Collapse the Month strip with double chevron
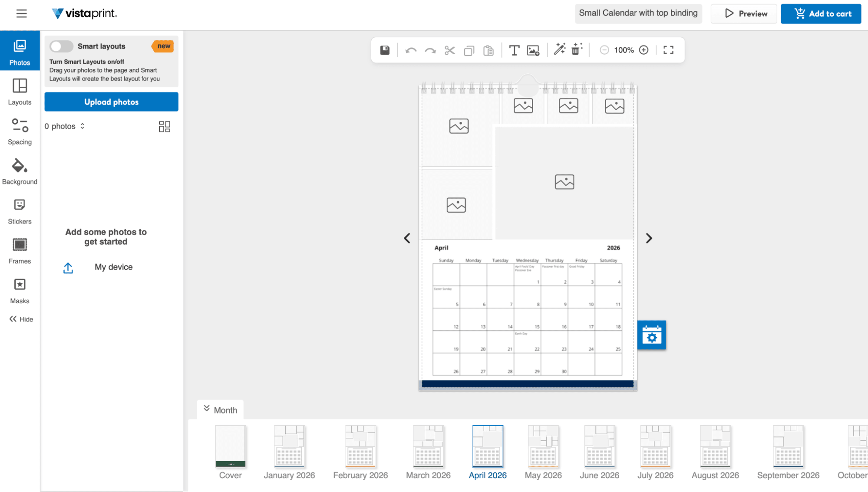Image resolution: width=868 pixels, height=492 pixels. (x=207, y=408)
